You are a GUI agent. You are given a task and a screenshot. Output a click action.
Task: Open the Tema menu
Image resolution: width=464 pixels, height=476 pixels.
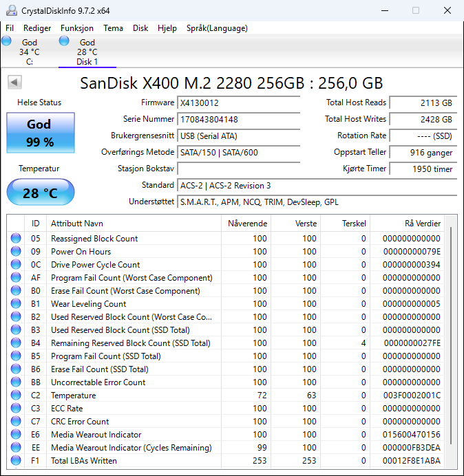coord(113,28)
